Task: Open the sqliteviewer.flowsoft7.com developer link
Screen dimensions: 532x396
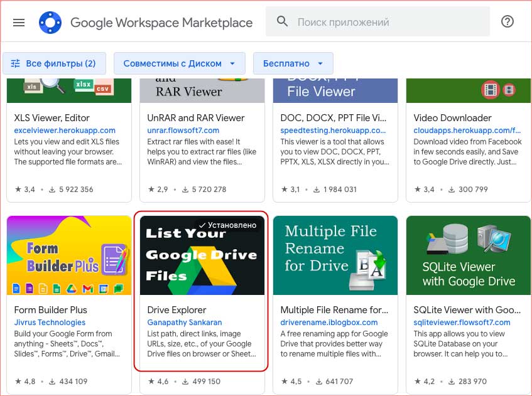Action: pyautogui.click(x=462, y=323)
